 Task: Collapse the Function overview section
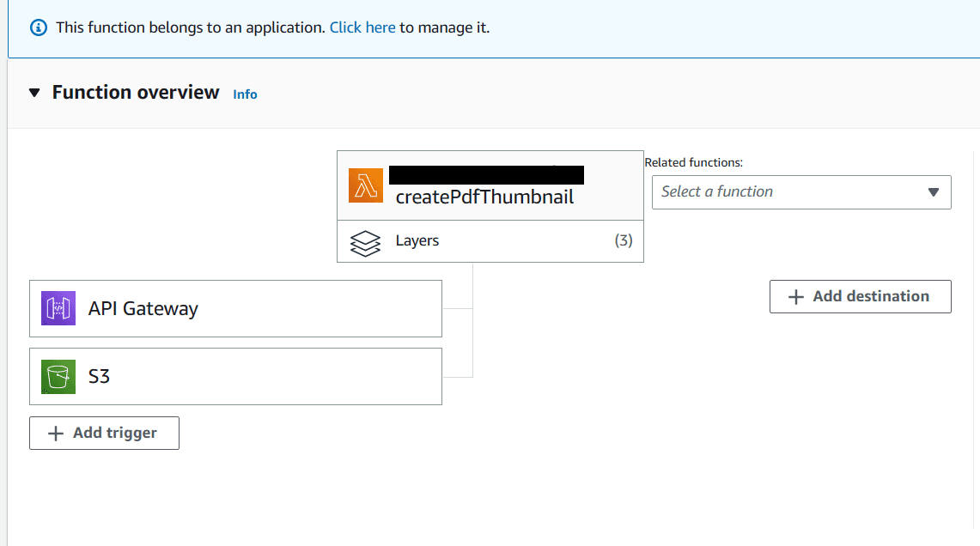34,93
